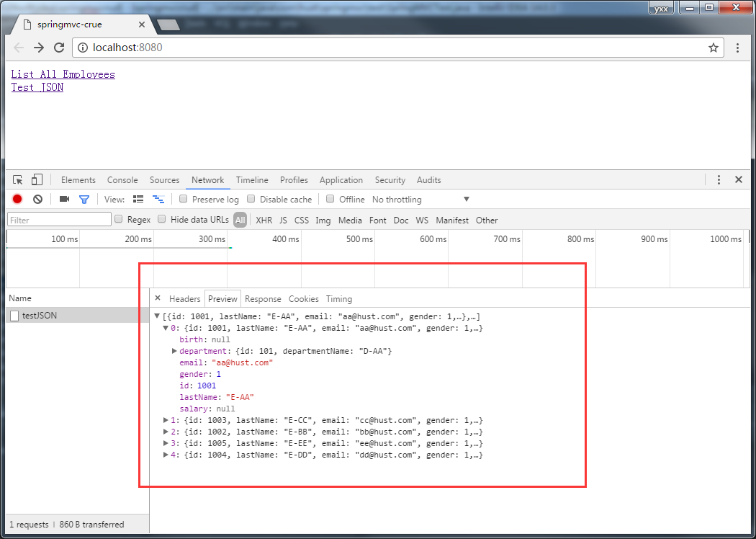Collapse the root JSON array triangle
The image size is (756, 539).
coord(157,316)
